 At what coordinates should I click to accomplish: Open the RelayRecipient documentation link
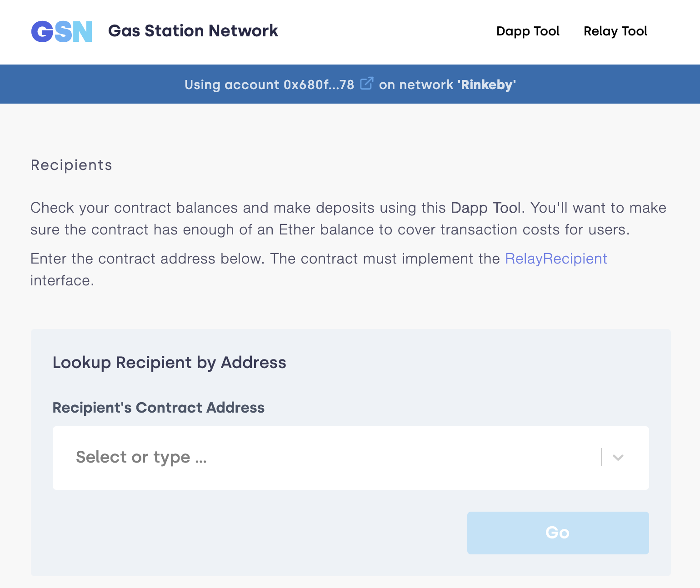(556, 259)
